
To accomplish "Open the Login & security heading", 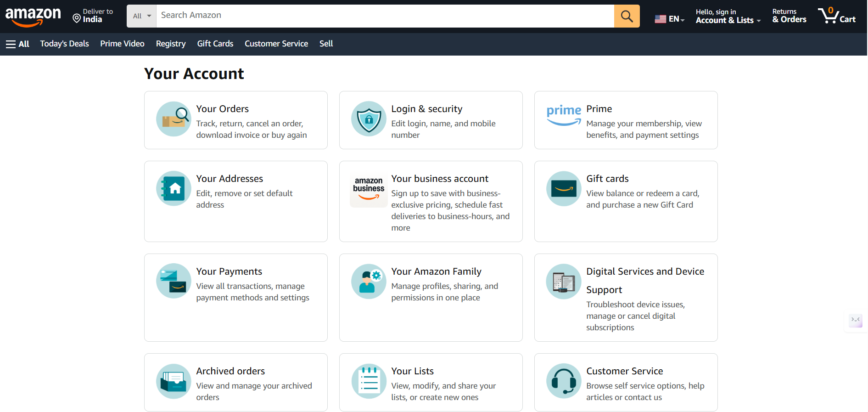I will (426, 109).
